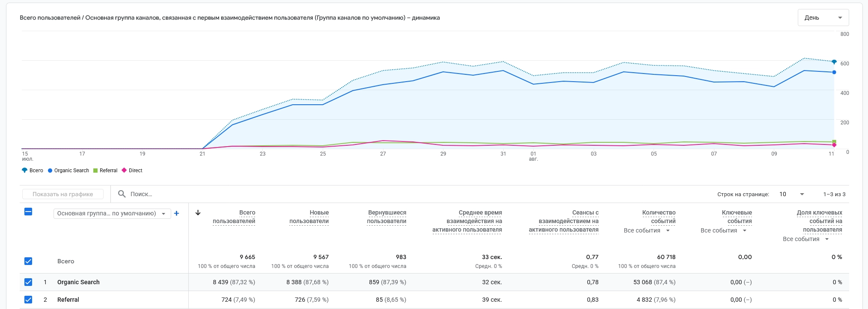Uncheck the Всего row checkbox
868x309 pixels.
[x=28, y=261]
